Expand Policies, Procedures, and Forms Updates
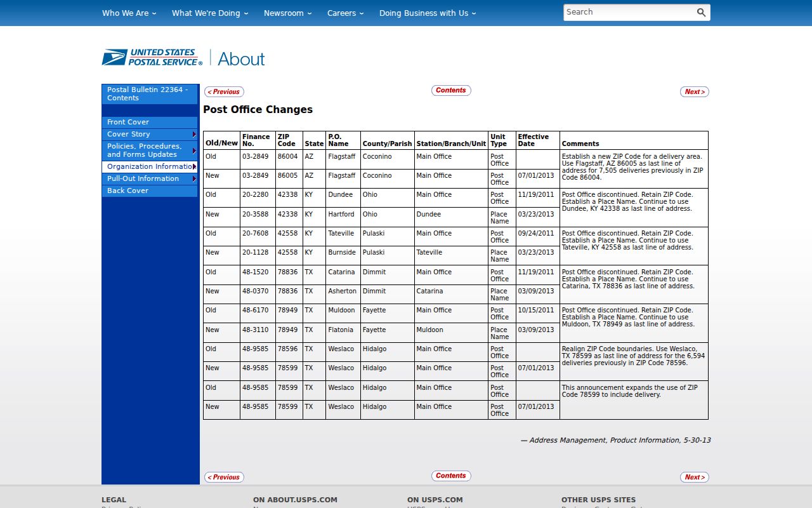Image resolution: width=812 pixels, height=508 pixels. click(150, 150)
